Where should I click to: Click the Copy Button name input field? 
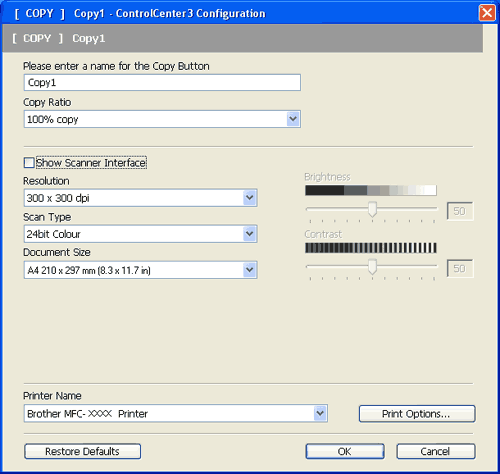click(162, 82)
